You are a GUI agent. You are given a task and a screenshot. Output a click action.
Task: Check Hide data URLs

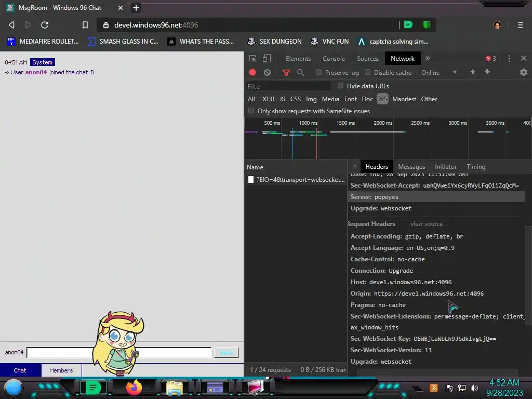tap(340, 86)
